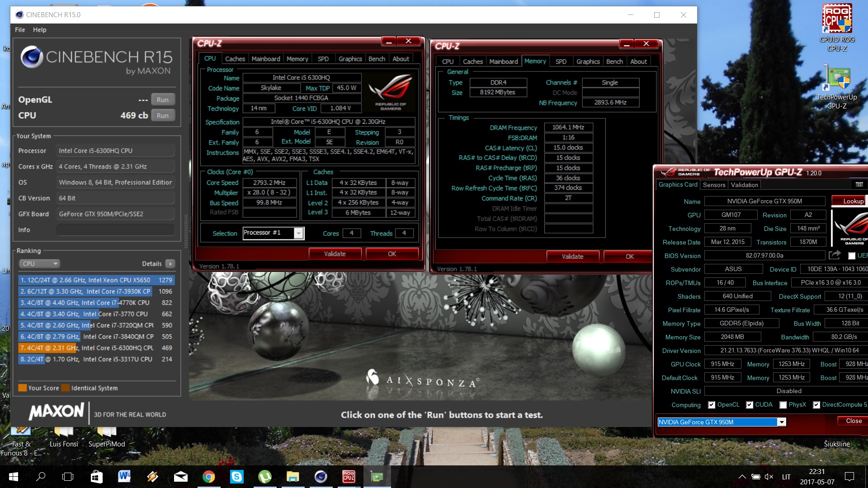The height and width of the screenshot is (488, 868).
Task: Launch Google Chrome from taskbar
Action: pyautogui.click(x=208, y=477)
